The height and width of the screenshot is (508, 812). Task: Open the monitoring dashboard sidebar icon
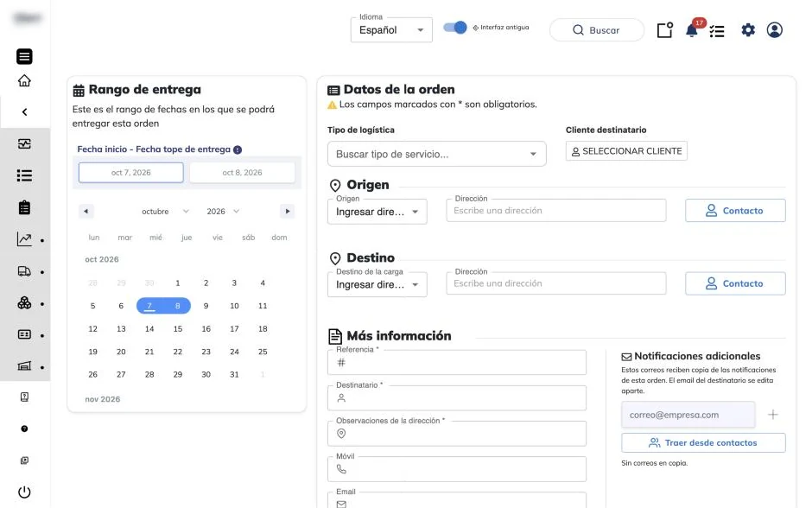point(24,143)
